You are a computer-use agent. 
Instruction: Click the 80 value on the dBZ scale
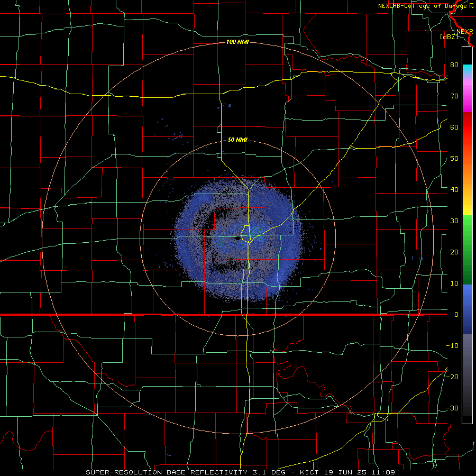tap(454, 65)
